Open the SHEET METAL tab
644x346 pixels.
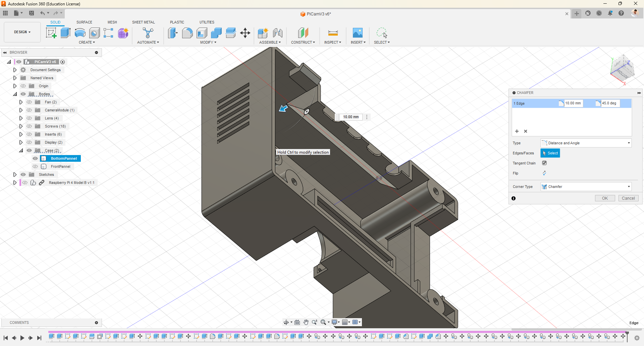click(x=144, y=22)
